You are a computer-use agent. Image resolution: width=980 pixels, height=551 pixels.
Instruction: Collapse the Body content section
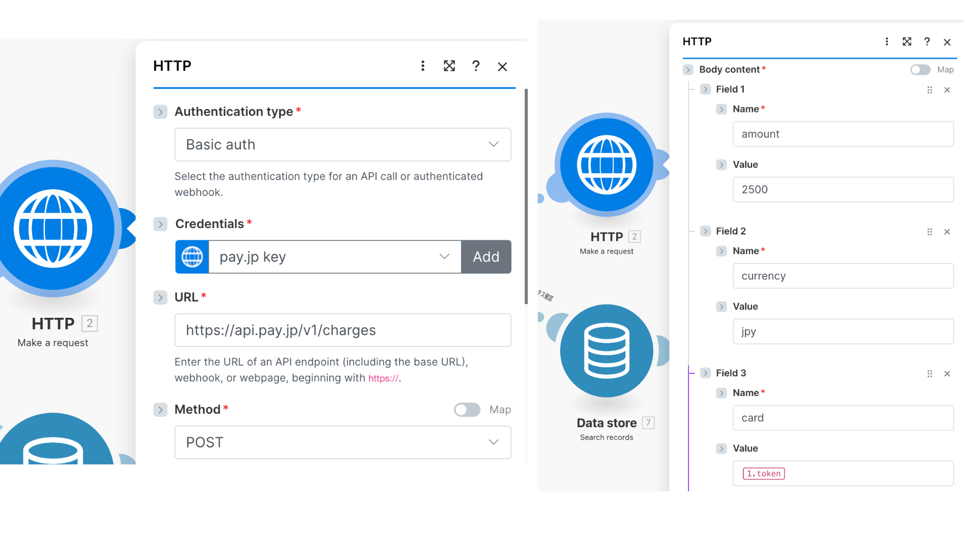click(x=688, y=70)
